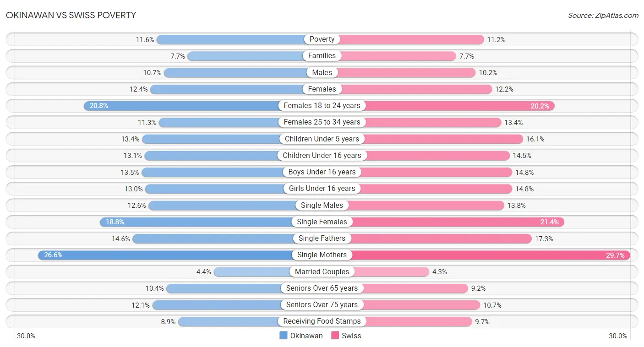Click the Okinawan vs Swiss Poverty title
The image size is (644, 347).
click(71, 15)
